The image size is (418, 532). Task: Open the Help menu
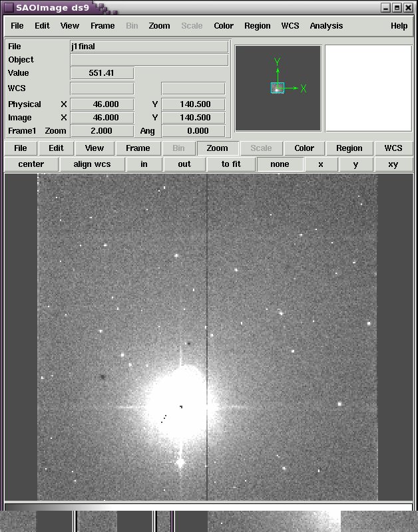pos(399,26)
